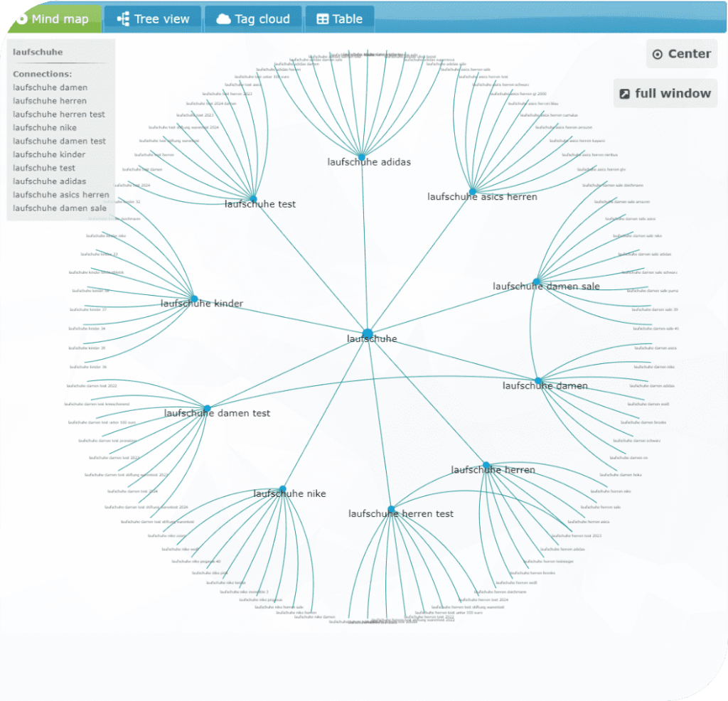728x701 pixels.
Task: Click the laufschuhe damen test node label
Action: coord(217,413)
